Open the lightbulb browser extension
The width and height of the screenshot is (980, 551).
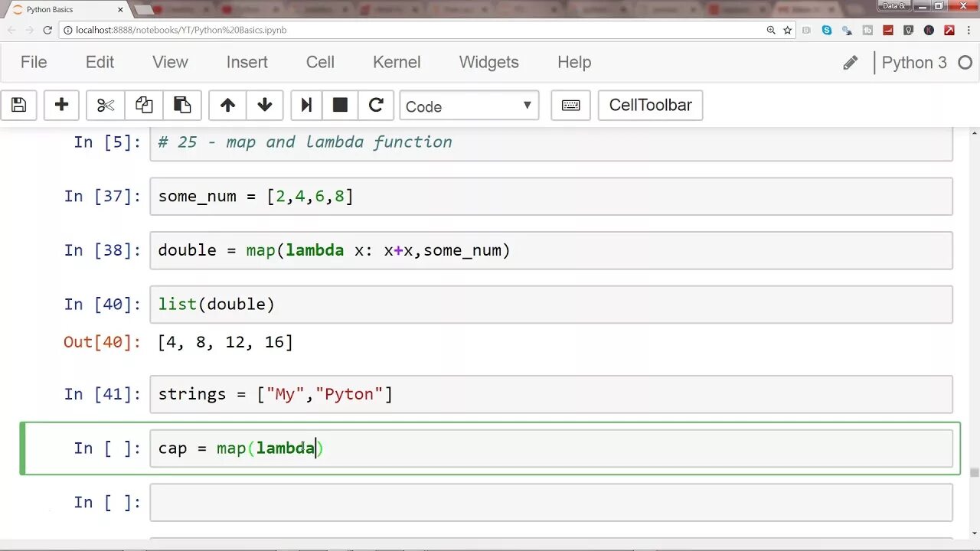click(909, 30)
